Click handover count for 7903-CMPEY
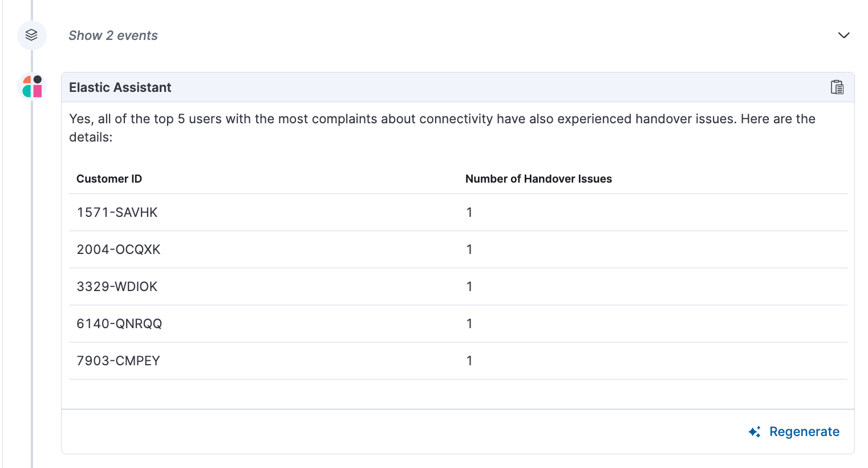This screenshot has width=868, height=468. tap(469, 361)
